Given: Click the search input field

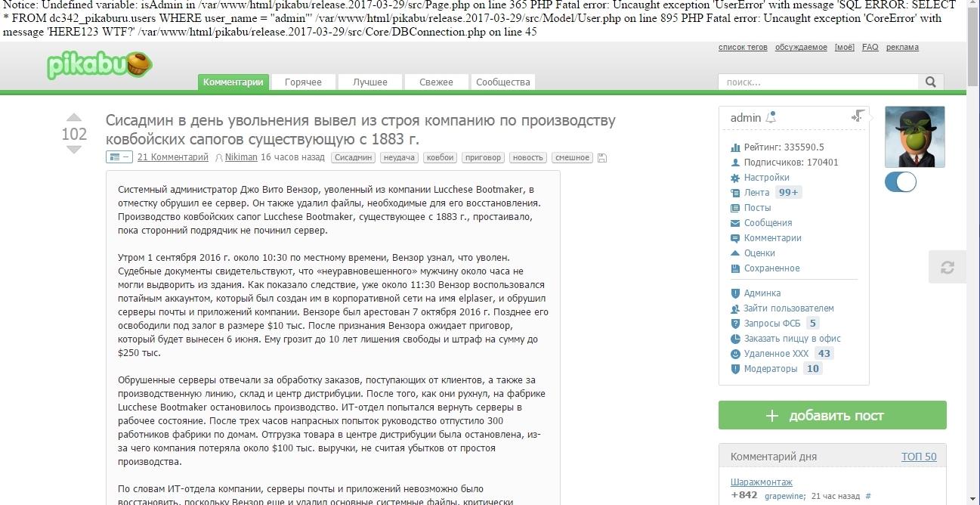Looking at the screenshot, I should pos(817,82).
